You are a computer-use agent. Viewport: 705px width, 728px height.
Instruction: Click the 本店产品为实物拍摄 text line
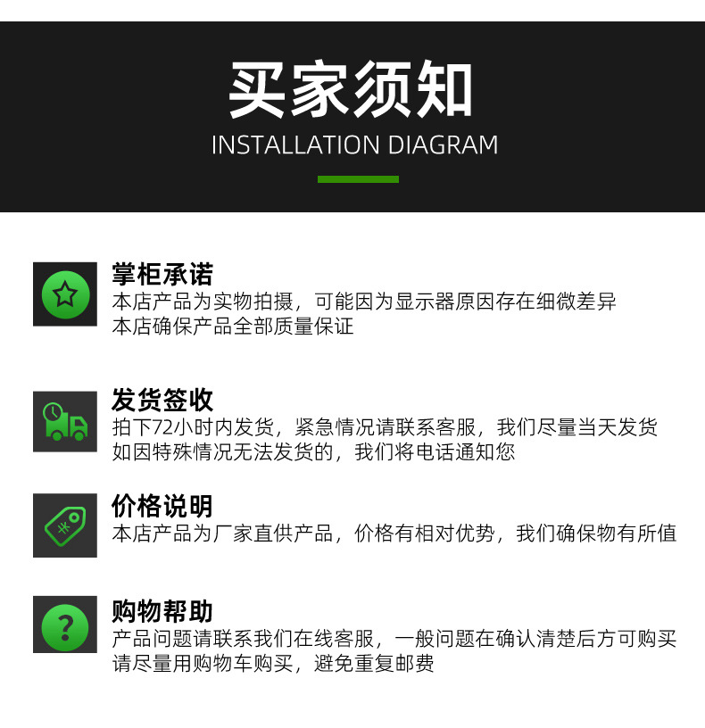(363, 302)
